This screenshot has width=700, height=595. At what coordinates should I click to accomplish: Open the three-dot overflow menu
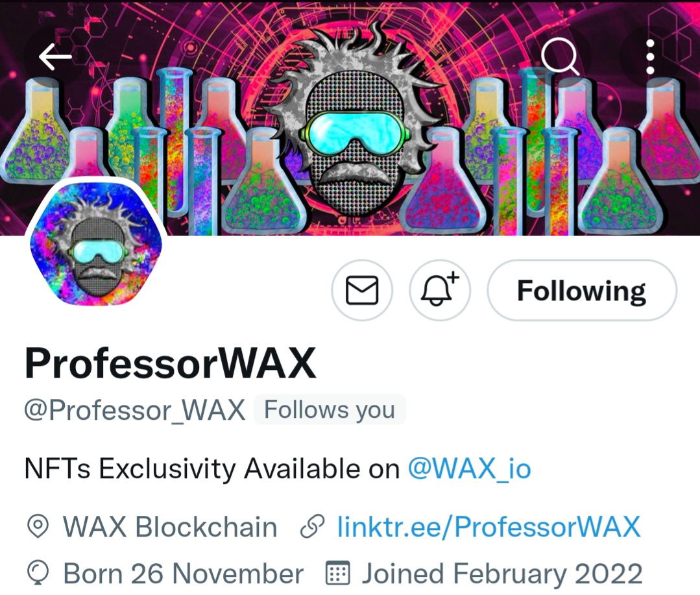click(x=650, y=56)
